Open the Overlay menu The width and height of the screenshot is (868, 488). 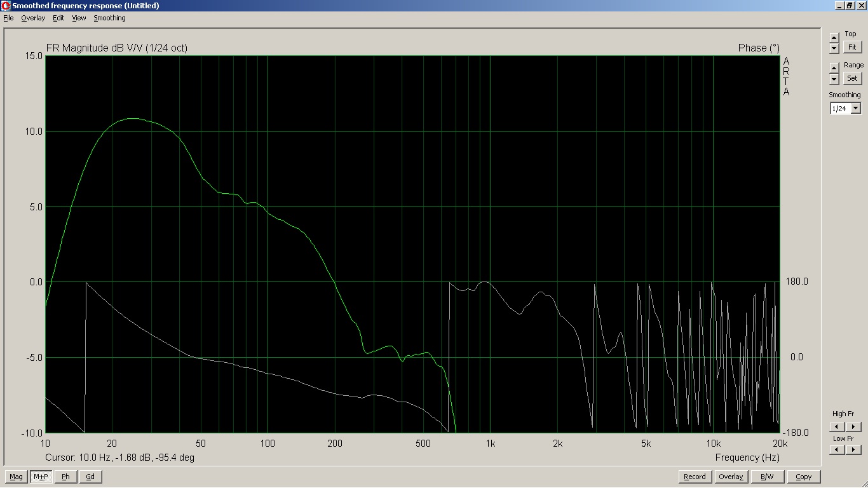[33, 18]
